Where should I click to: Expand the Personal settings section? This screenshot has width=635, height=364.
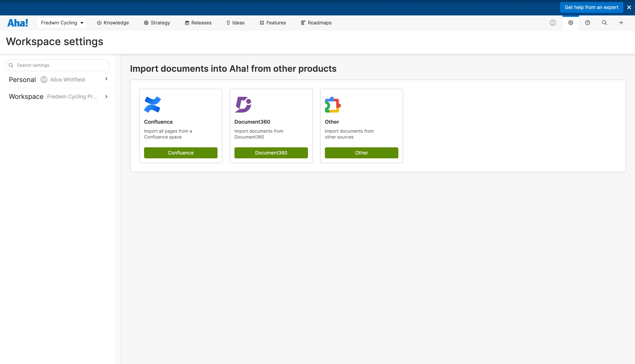106,79
